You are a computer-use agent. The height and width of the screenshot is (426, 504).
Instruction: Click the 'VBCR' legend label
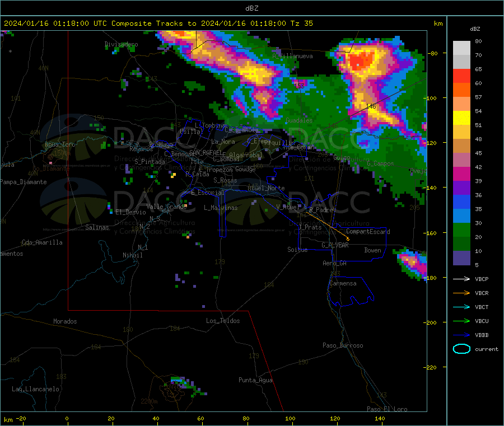click(482, 293)
